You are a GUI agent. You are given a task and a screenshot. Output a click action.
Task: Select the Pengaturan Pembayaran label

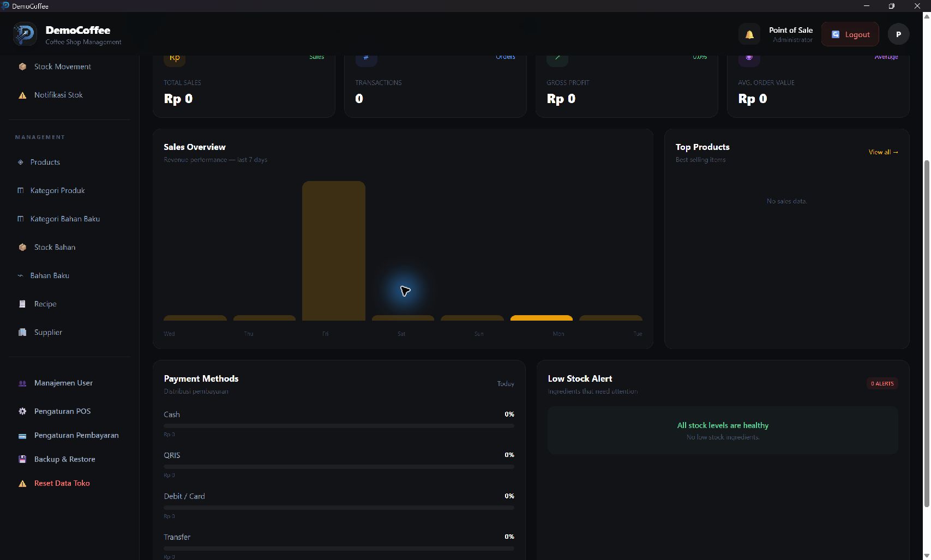76,435
